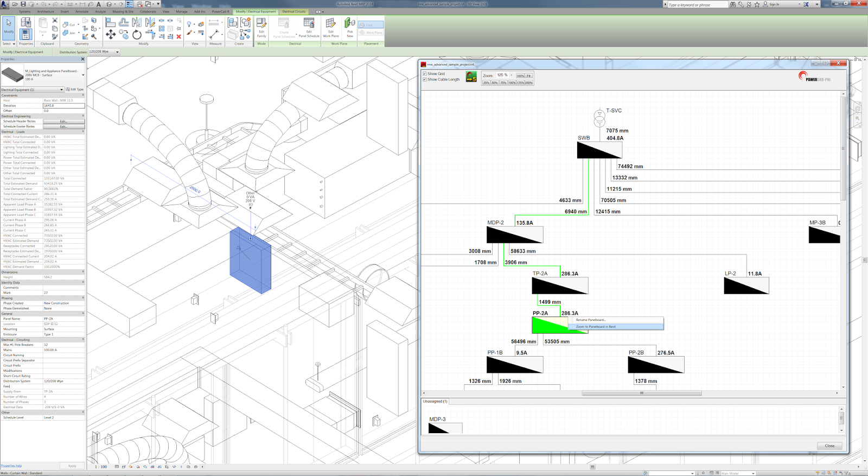Open the Electrical Circuits ribbon tab
Screen dimensions: 868x476
coord(294,11)
